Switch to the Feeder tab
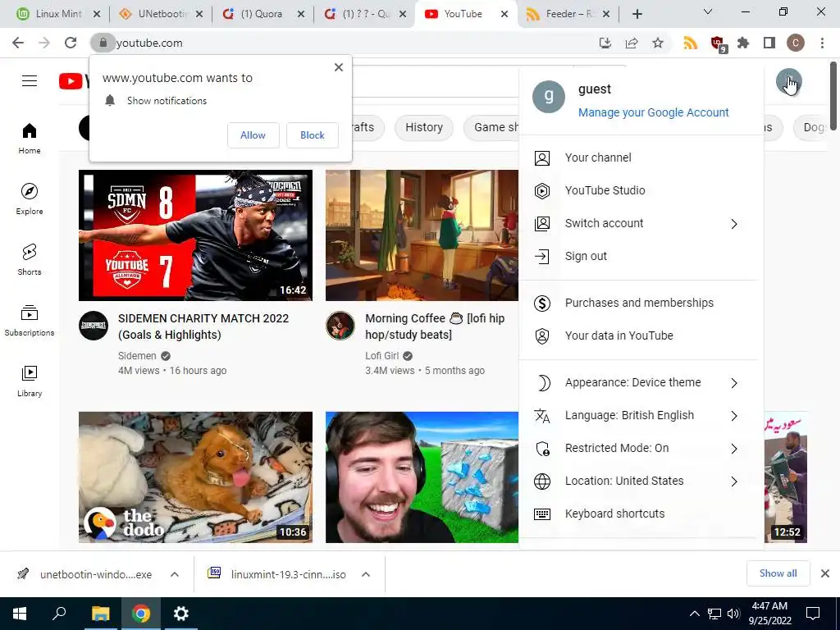The height and width of the screenshot is (630, 840). 569,14
